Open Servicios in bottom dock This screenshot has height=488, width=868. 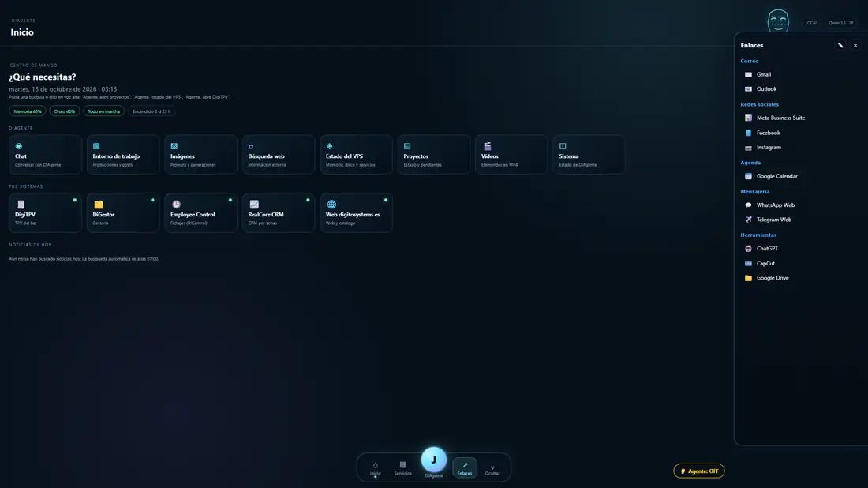click(403, 468)
